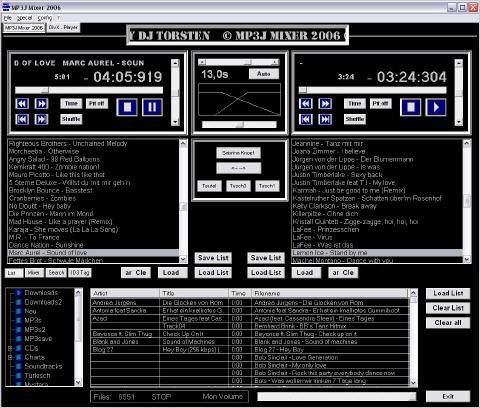Viewport: 480px width, 408px height.
Task: Trigger the Tusch1 jingle button
Action: tap(267, 186)
